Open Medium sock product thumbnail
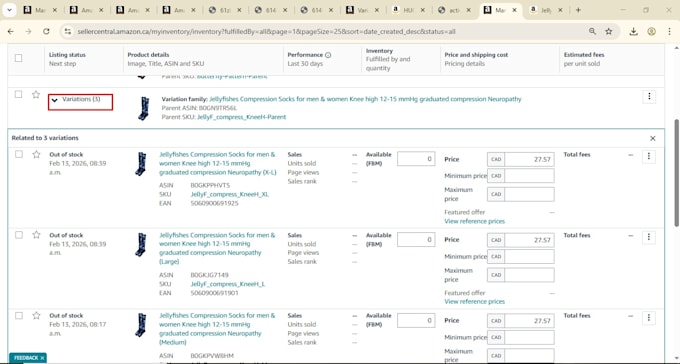The height and width of the screenshot is (364, 680). [x=141, y=325]
